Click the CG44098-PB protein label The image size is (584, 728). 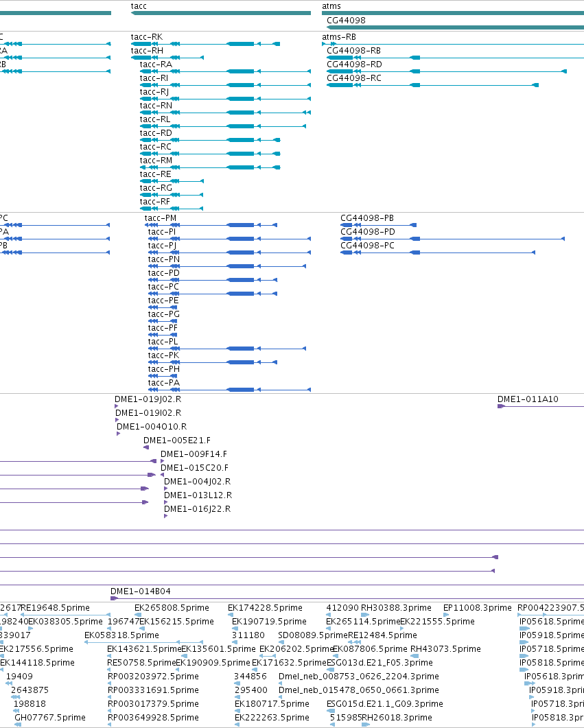point(367,218)
